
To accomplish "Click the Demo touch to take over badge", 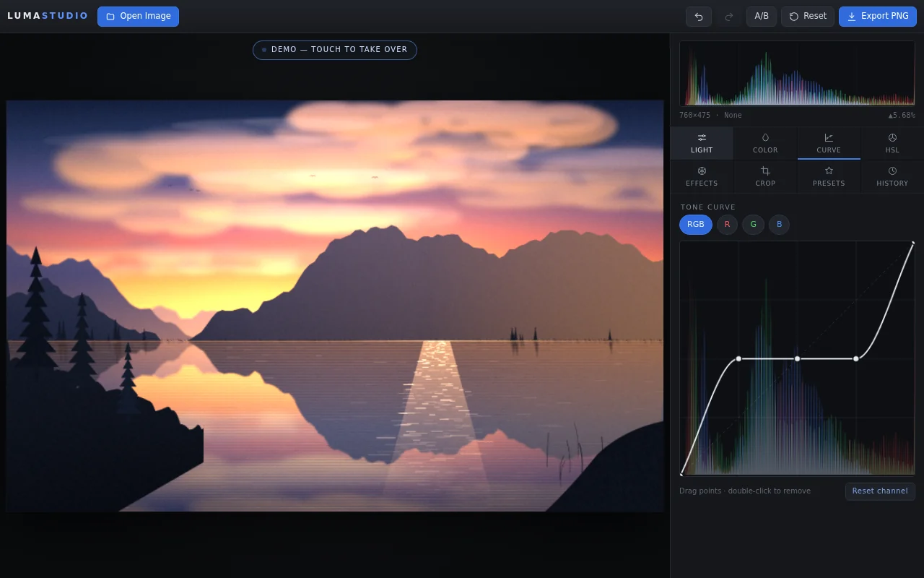I will coord(335,50).
